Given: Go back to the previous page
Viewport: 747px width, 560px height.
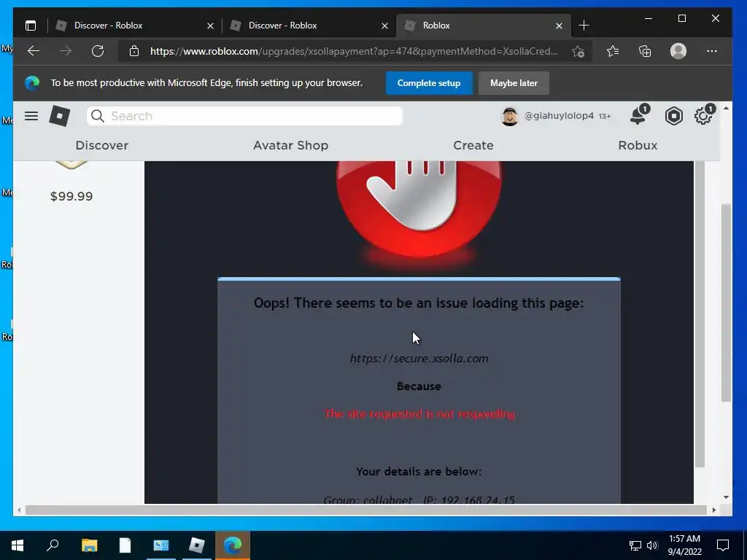Looking at the screenshot, I should click(x=34, y=51).
